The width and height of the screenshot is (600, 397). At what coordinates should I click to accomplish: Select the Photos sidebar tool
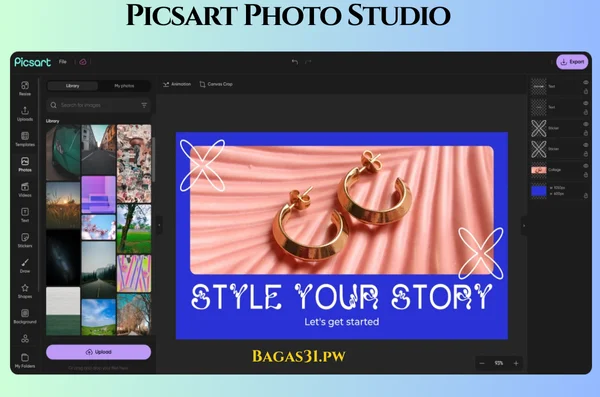(x=25, y=164)
